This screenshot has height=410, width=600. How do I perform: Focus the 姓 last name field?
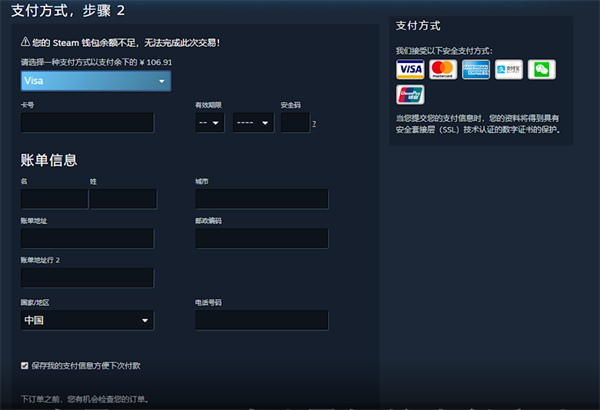(123, 199)
